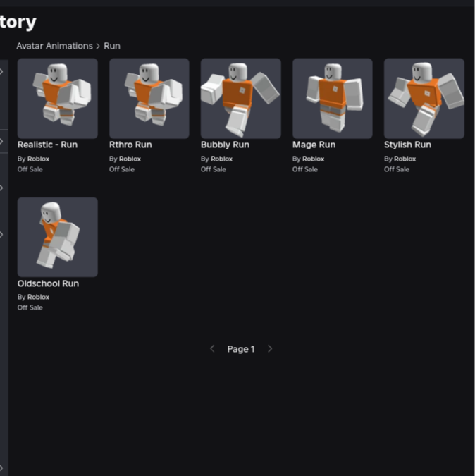Open the Realistic - Run title link
The width and height of the screenshot is (475, 476).
click(47, 145)
